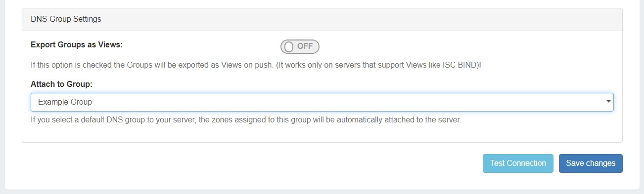
Task: Focus the Attach to Group select field
Action: [x=322, y=102]
